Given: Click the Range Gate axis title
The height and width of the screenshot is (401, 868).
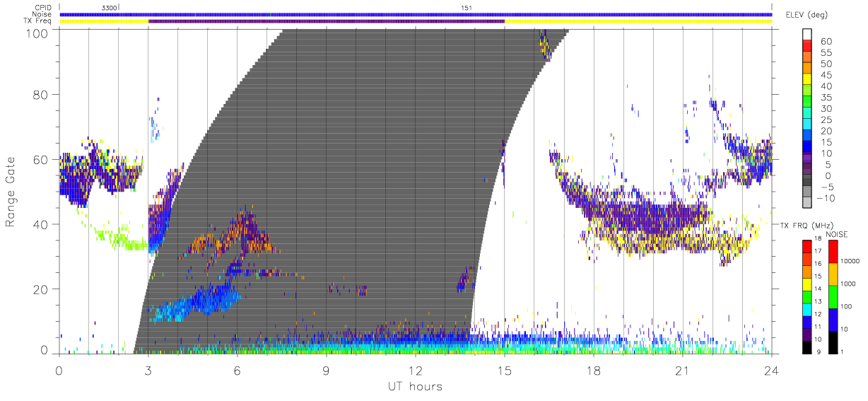Looking at the screenshot, I should [11, 192].
